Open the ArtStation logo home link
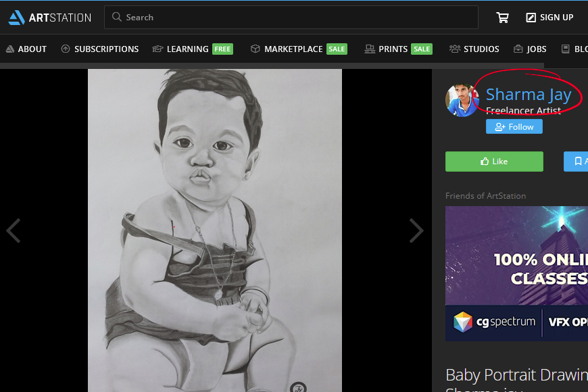 pyautogui.click(x=49, y=18)
